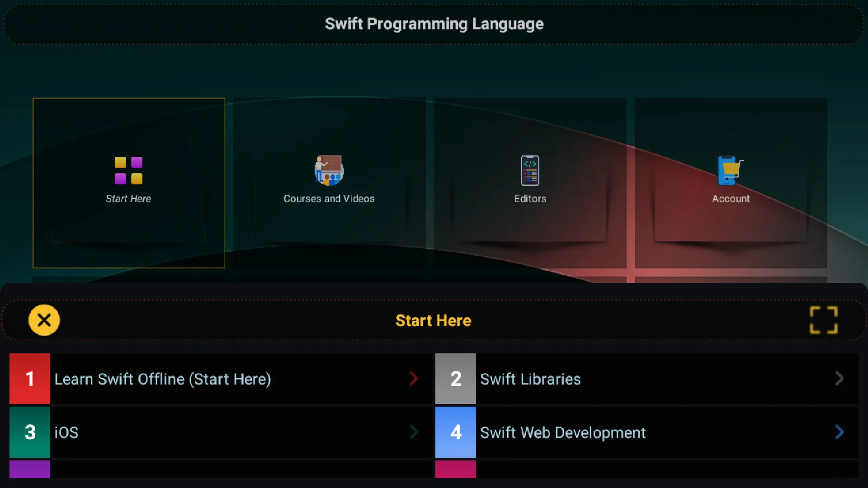Click the Start Here panel heading
The height and width of the screenshot is (488, 868).
pyautogui.click(x=433, y=320)
